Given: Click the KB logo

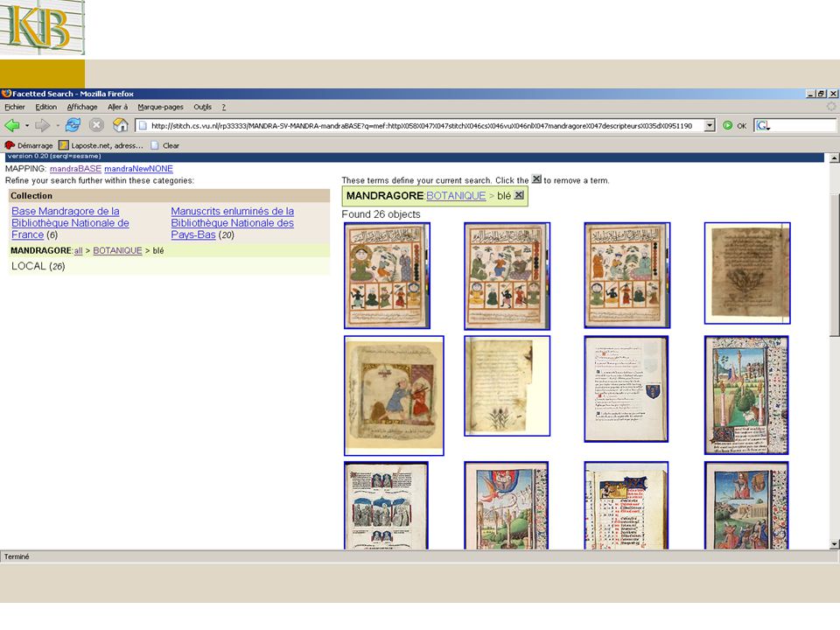Looking at the screenshot, I should point(42,27).
